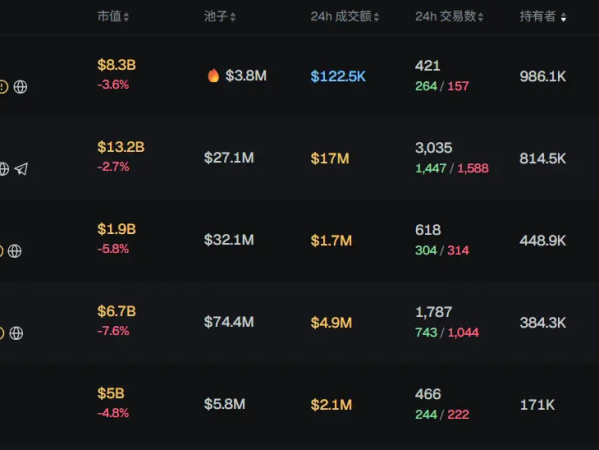The image size is (599, 450).
Task: Click the -7.6% change value
Action: tap(113, 331)
